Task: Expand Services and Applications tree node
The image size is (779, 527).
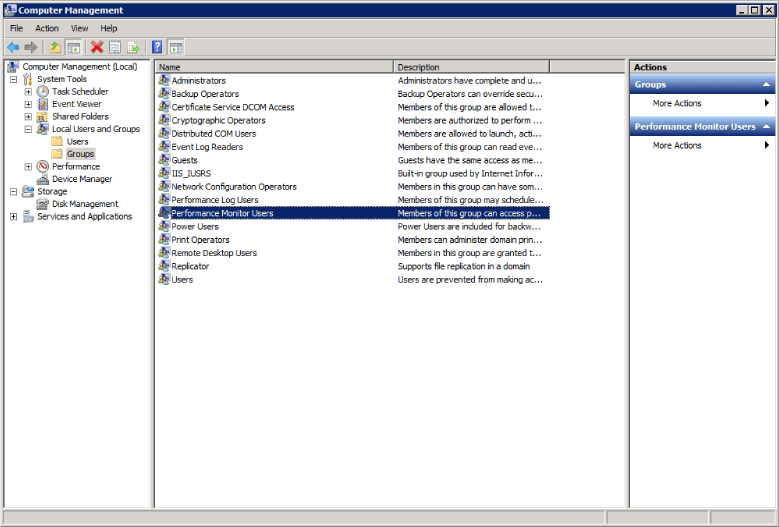Action: (x=14, y=217)
